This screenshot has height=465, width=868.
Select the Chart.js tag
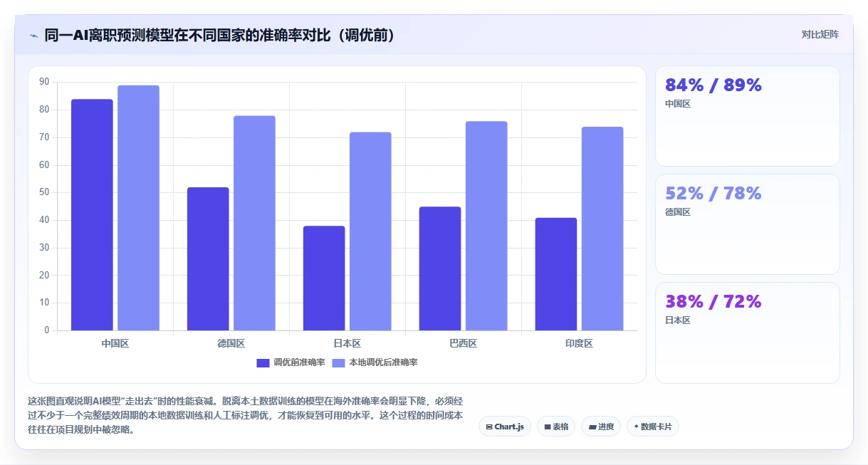click(505, 427)
